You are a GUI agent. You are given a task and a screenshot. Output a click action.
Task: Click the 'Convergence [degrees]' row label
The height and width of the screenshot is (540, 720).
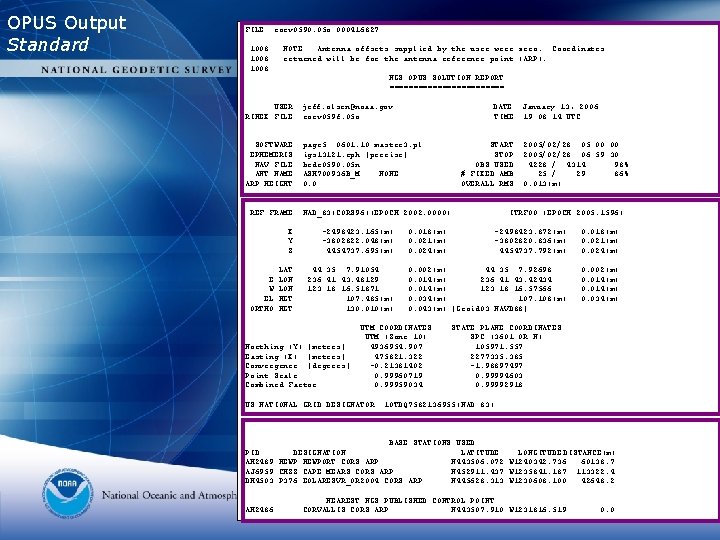pyautogui.click(x=298, y=366)
